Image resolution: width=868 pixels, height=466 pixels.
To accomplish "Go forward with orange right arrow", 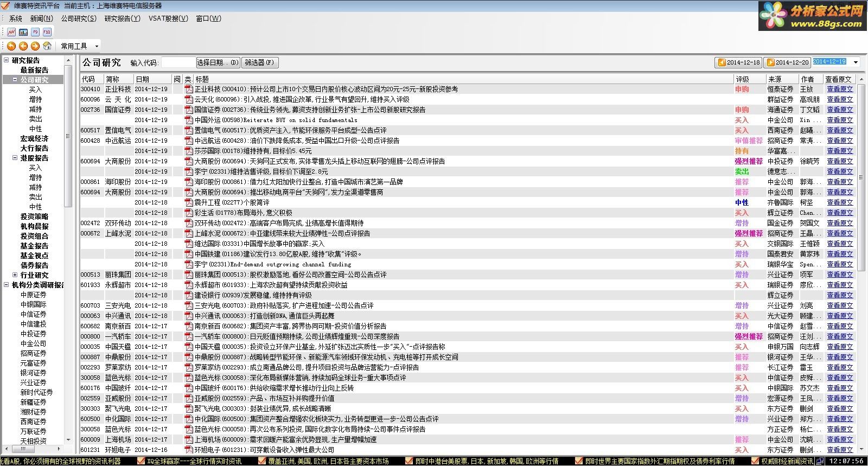I will pos(35,46).
